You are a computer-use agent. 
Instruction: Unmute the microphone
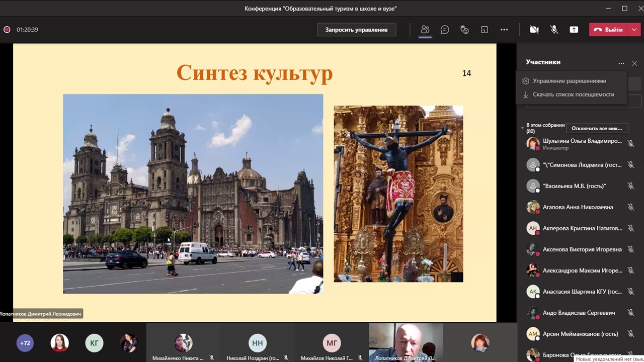point(554,30)
